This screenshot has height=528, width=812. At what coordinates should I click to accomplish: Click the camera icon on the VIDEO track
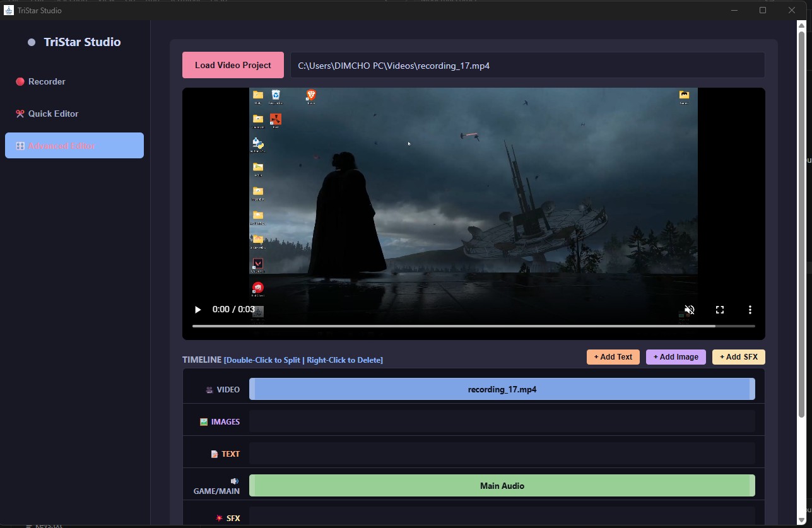pyautogui.click(x=209, y=390)
